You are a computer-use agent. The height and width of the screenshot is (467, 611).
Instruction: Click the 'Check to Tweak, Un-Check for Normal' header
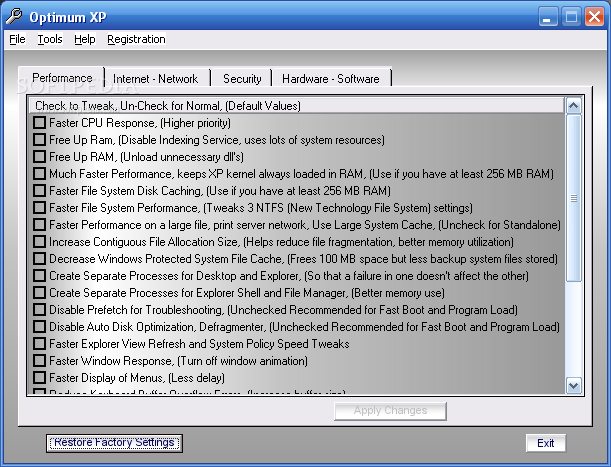(296, 106)
